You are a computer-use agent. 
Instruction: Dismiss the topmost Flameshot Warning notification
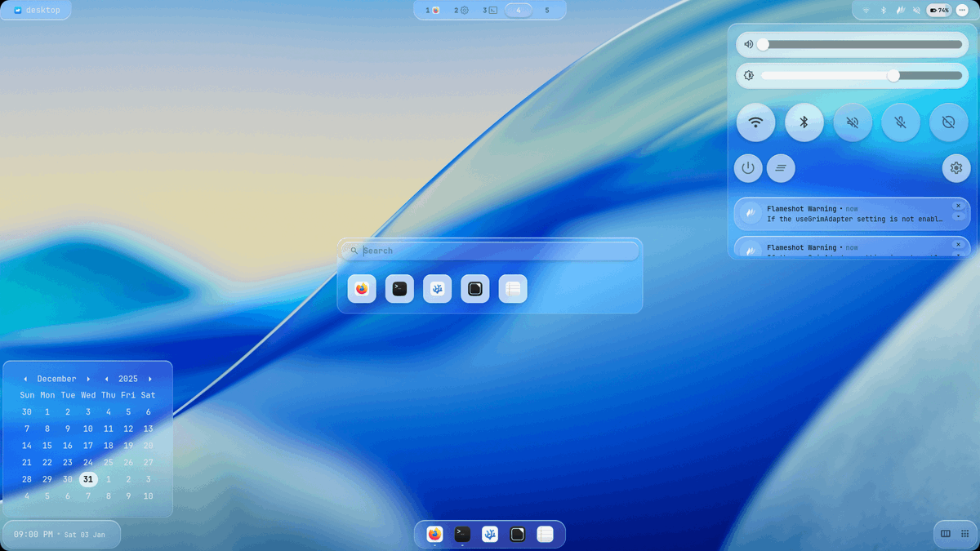point(958,206)
